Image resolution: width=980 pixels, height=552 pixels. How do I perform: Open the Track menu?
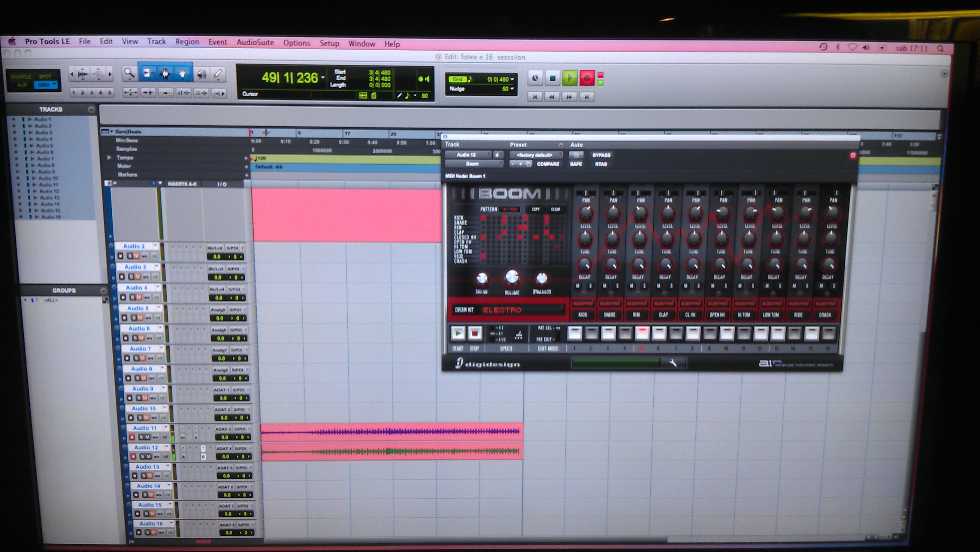(156, 41)
